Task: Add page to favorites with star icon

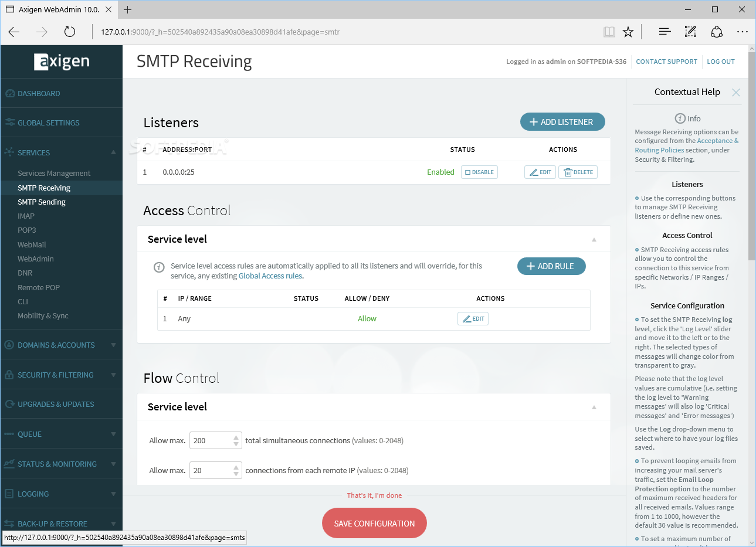Action: pos(628,32)
